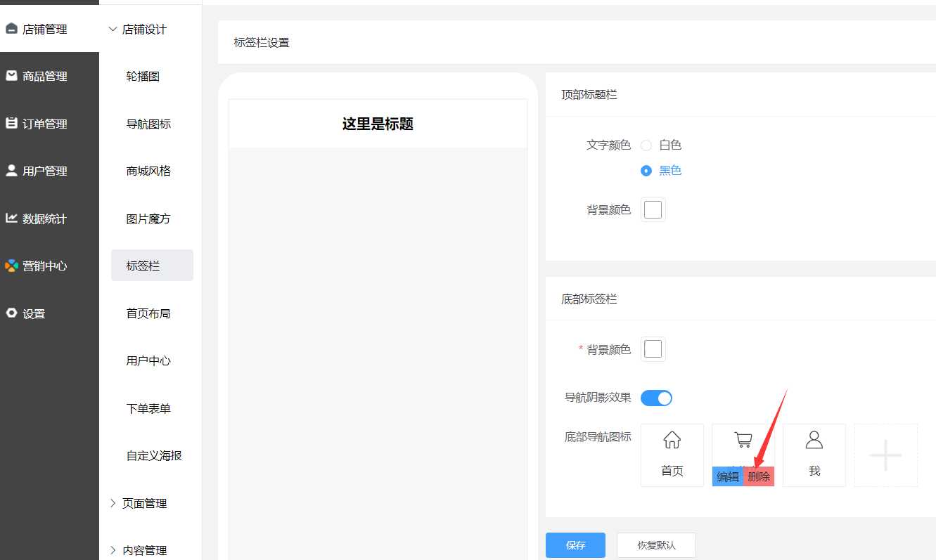
Task: Open top title bar 背景颜色 swatch
Action: pos(653,209)
